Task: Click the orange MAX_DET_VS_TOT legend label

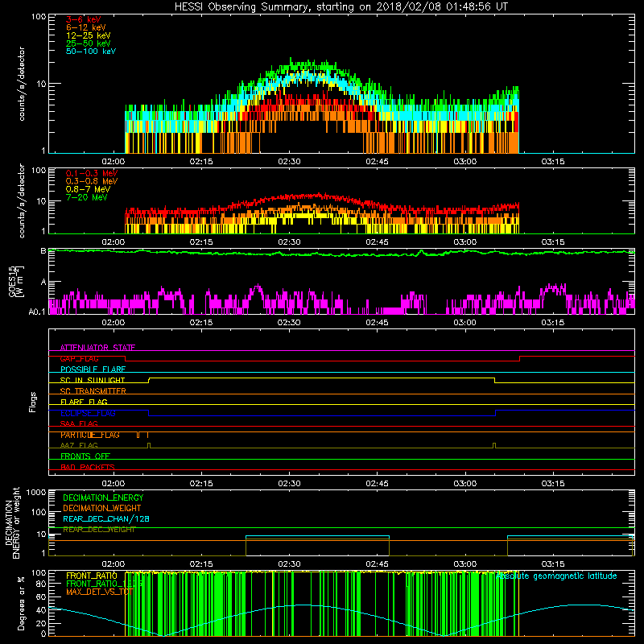Action: click(x=99, y=592)
